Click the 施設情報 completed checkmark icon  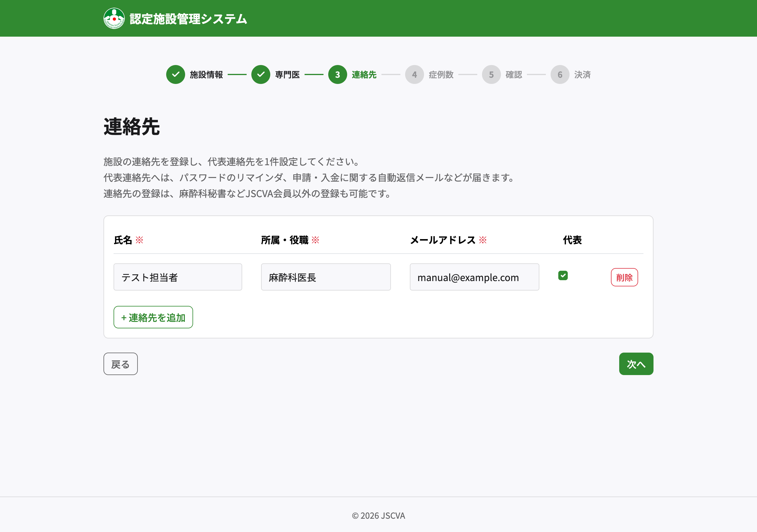click(176, 75)
